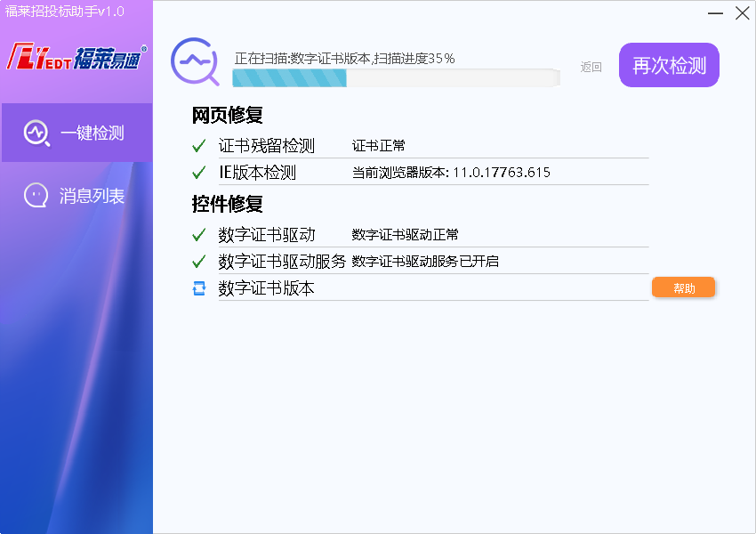This screenshot has height=534, width=756.
Task: Click the scan progress bar
Action: [x=396, y=77]
